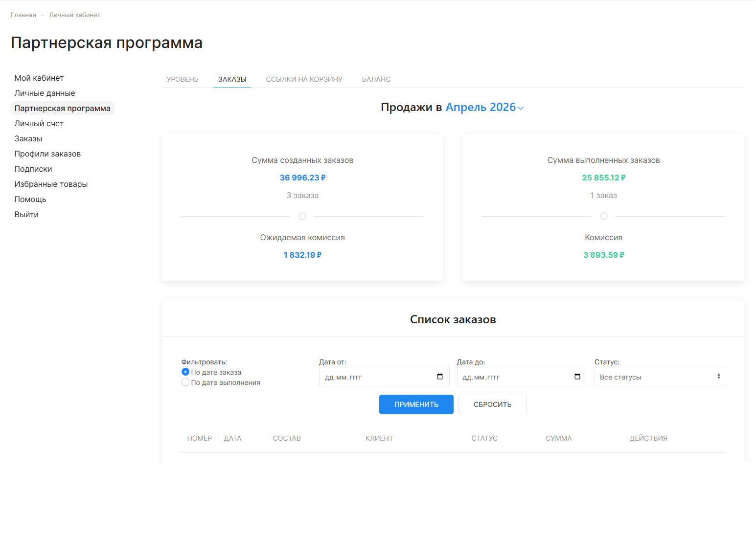
Task: Sort by the СУММА column header
Action: pos(559,438)
